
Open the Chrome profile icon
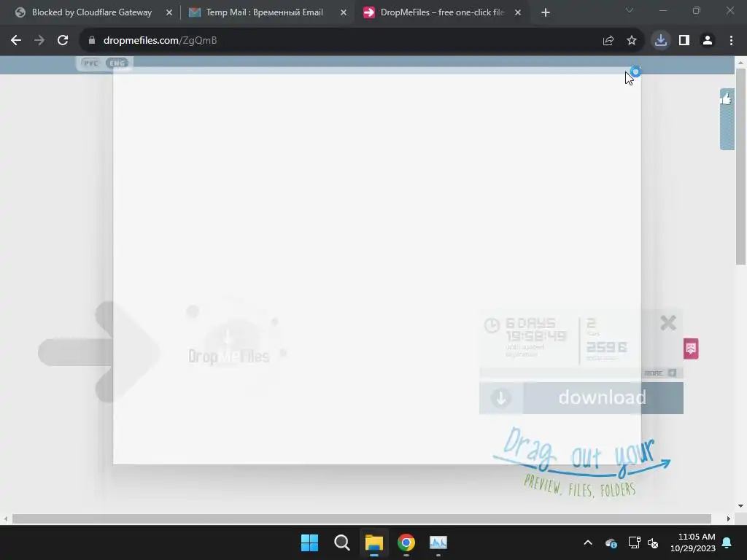[x=708, y=41]
